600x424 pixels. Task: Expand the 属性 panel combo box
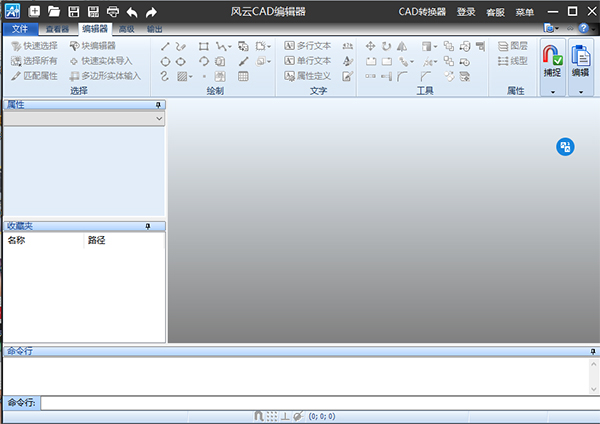[x=159, y=119]
